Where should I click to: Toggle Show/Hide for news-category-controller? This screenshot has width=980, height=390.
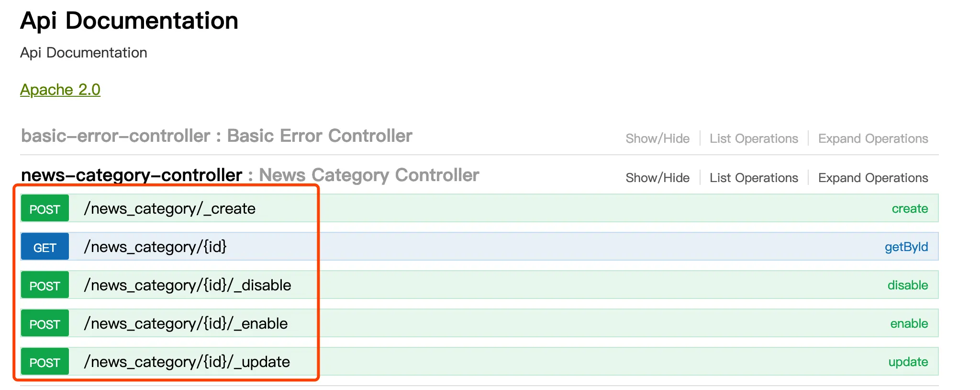[x=657, y=178]
